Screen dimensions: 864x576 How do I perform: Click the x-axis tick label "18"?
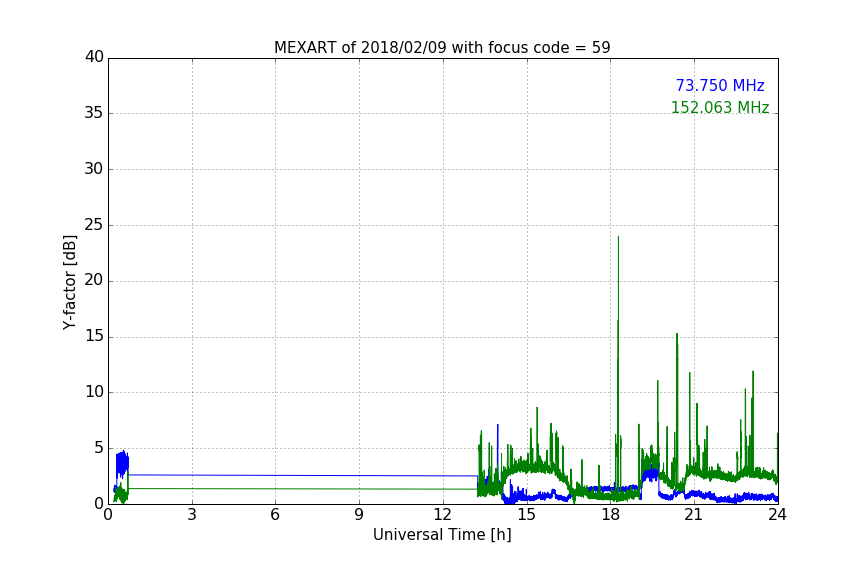tap(610, 515)
